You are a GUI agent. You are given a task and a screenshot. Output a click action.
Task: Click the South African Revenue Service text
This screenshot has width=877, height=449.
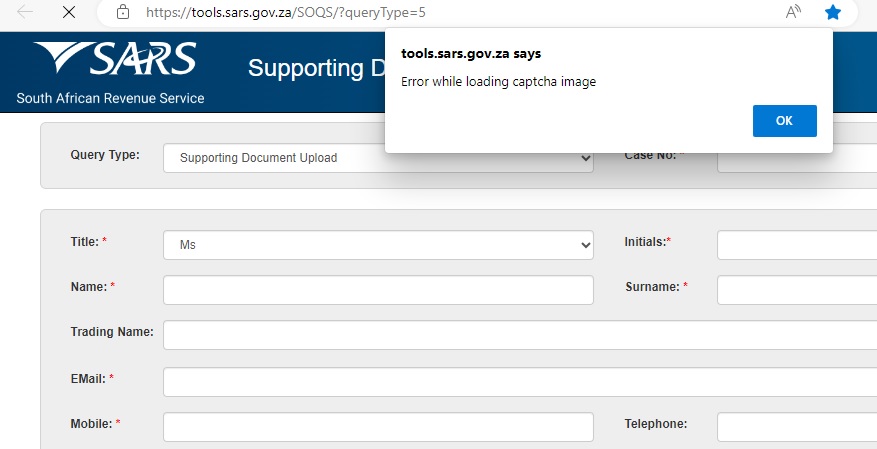pos(110,98)
